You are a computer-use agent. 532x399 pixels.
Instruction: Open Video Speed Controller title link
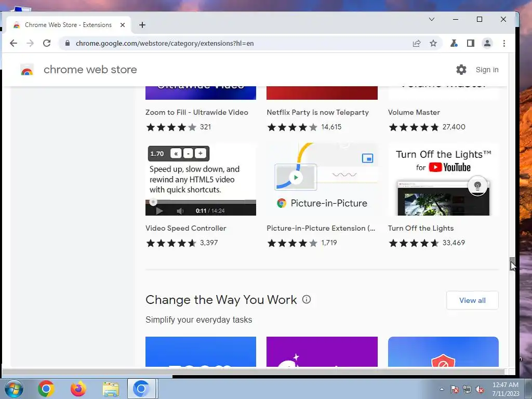[x=185, y=228]
